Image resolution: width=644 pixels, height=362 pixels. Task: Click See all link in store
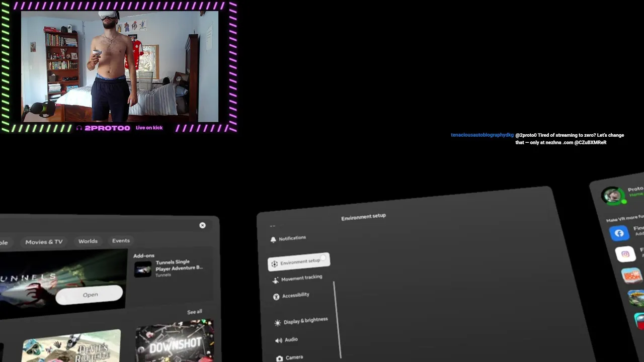[x=195, y=312]
